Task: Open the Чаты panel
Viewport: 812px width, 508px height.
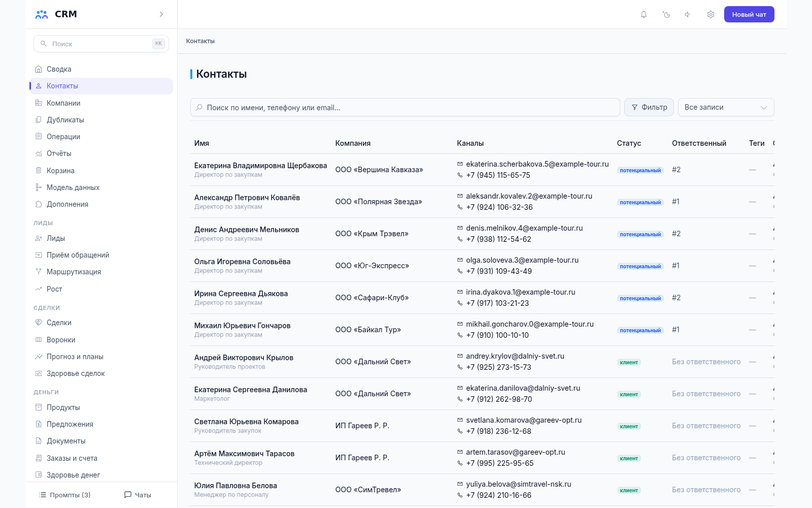Action: pyautogui.click(x=138, y=495)
